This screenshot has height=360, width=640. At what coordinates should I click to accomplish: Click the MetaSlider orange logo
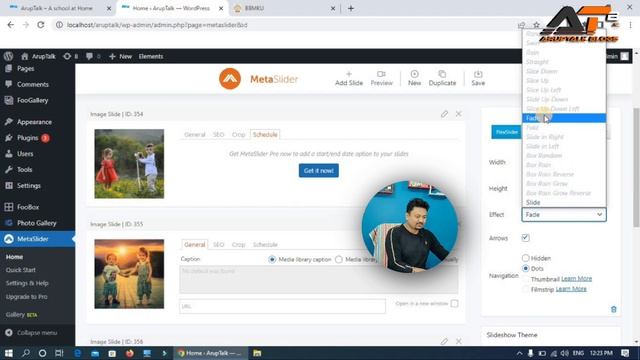click(x=230, y=79)
